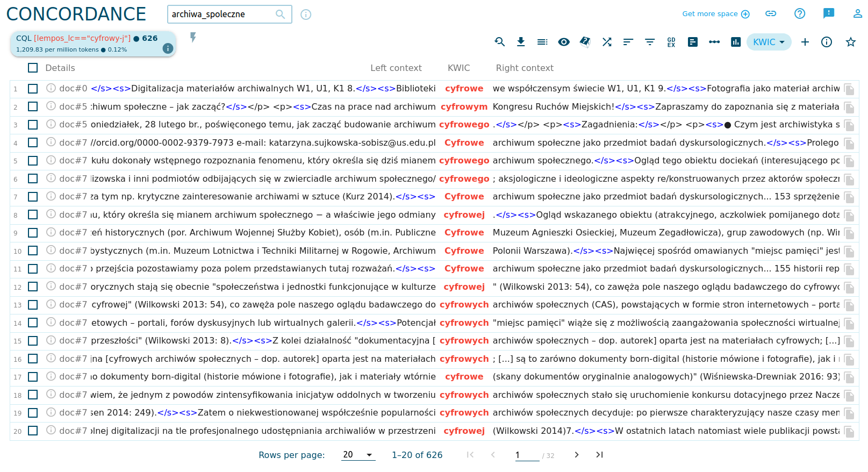The image size is (868, 472).
Task: Open the select lines list icon
Action: coord(542,42)
